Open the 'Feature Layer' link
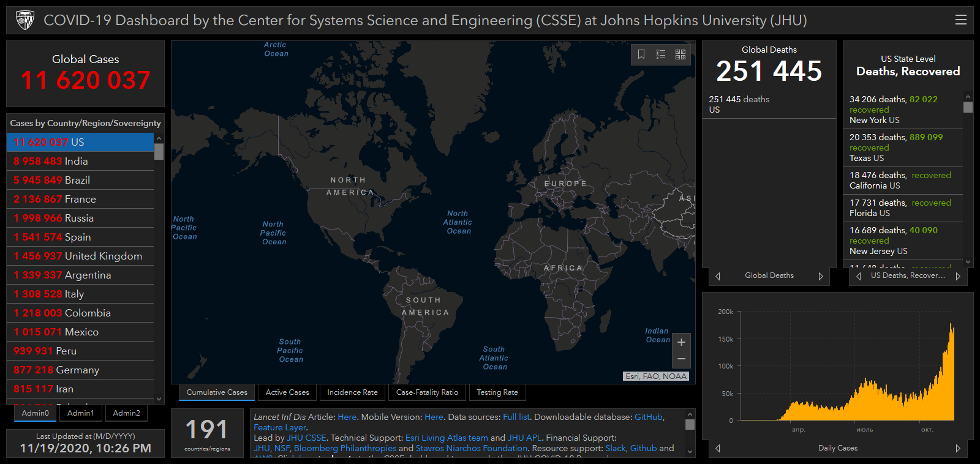The width and height of the screenshot is (980, 464). [280, 427]
